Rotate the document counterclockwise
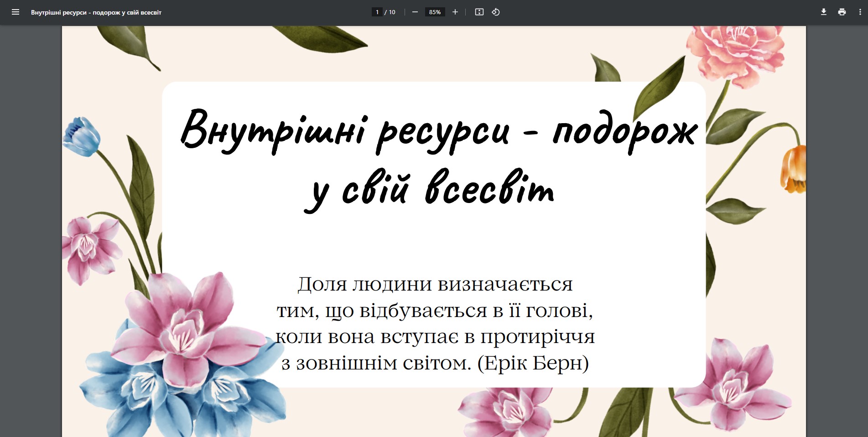 click(x=496, y=12)
